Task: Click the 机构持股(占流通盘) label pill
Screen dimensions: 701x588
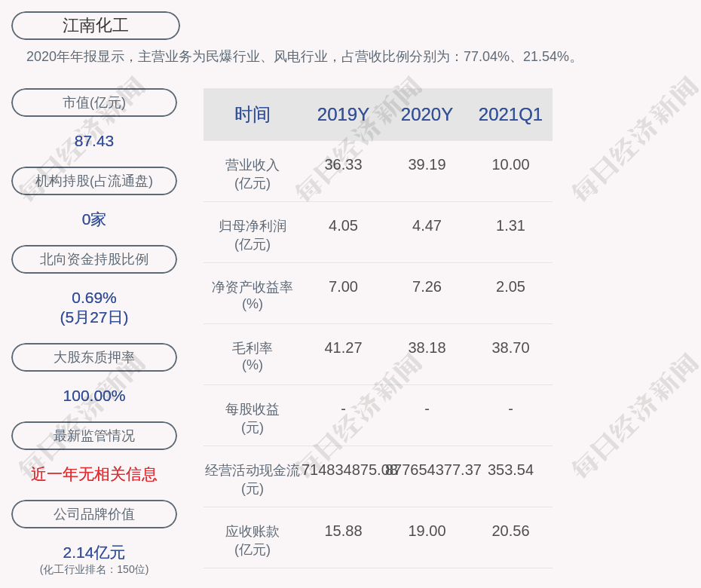Action: pos(94,181)
